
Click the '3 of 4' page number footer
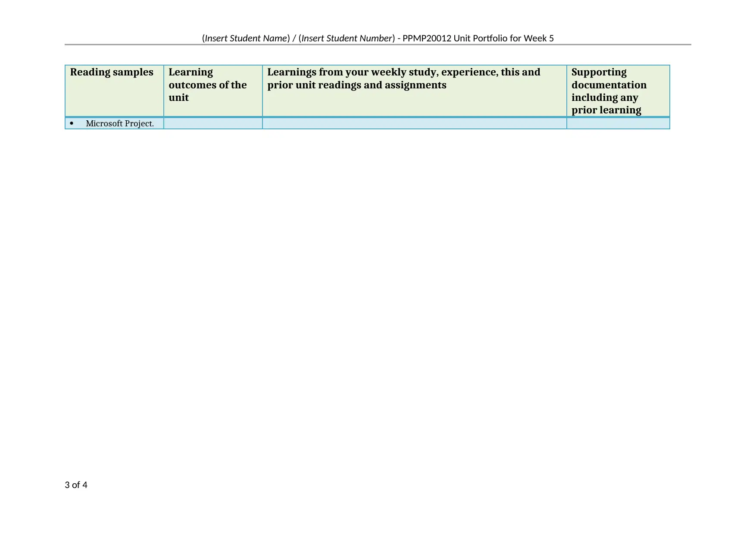76,485
